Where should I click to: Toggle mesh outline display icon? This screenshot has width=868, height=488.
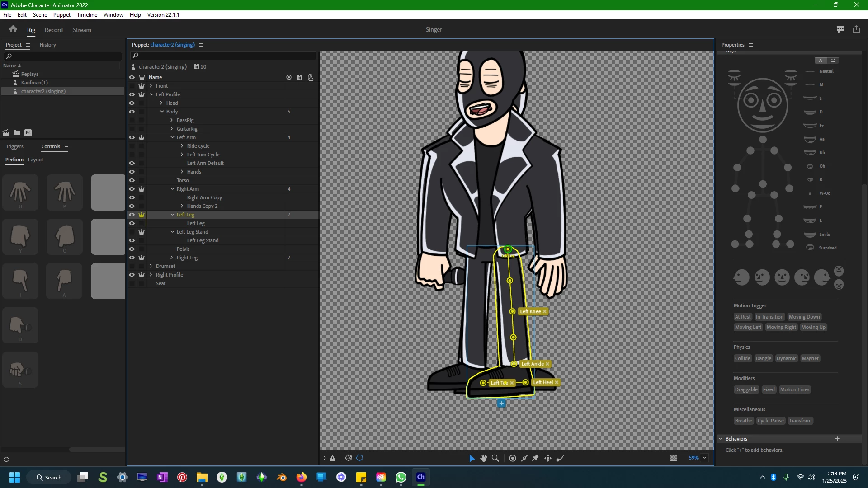point(348,458)
